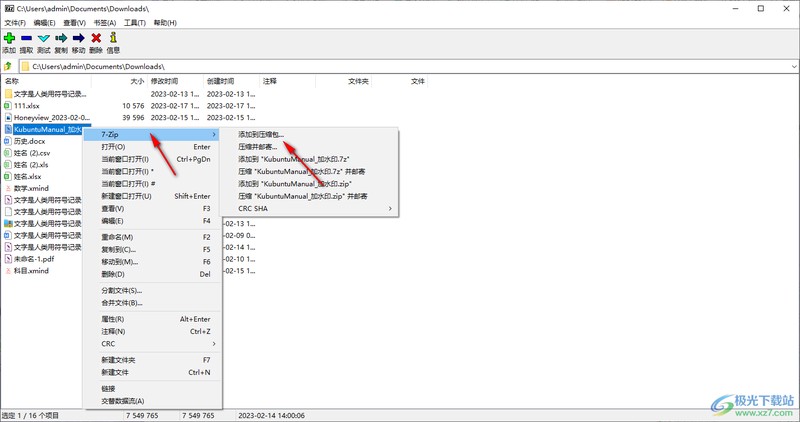Click into the address path input field

coord(409,67)
